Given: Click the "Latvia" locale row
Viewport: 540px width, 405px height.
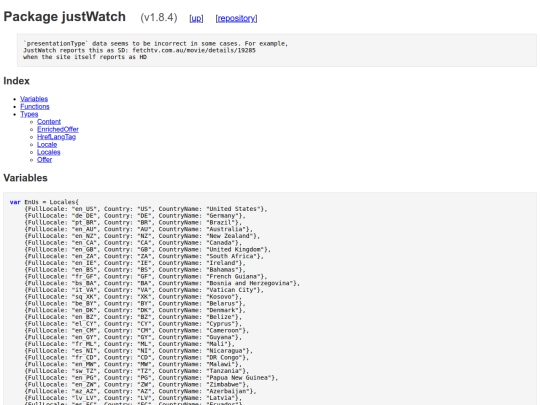Looking at the screenshot, I should tap(133, 398).
